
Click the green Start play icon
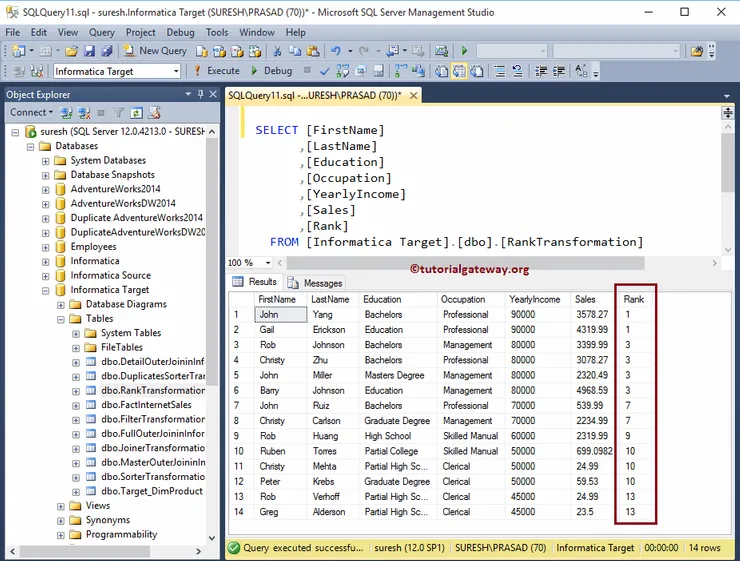point(464,51)
